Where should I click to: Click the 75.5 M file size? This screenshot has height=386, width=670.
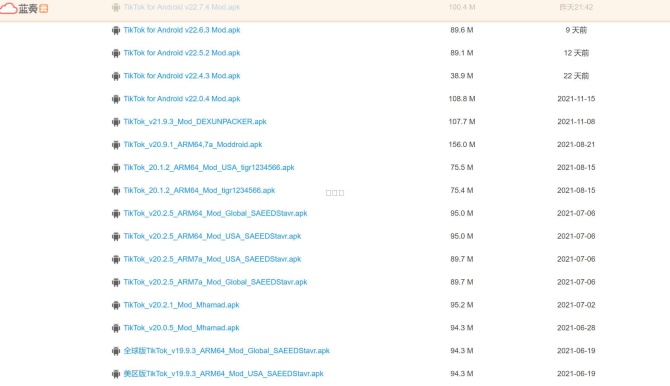[x=461, y=167]
